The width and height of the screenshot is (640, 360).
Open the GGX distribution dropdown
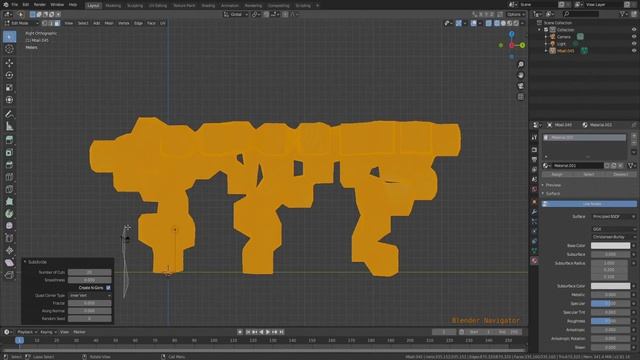point(613,229)
